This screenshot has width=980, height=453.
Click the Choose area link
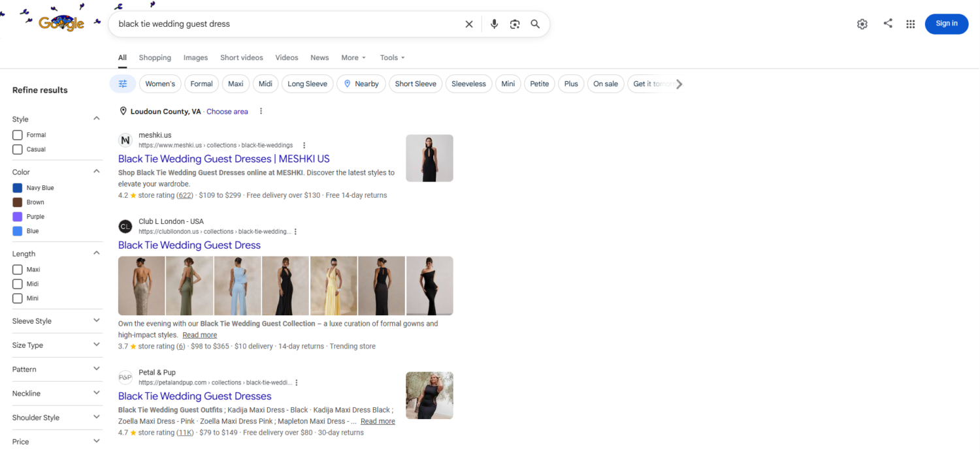point(227,112)
